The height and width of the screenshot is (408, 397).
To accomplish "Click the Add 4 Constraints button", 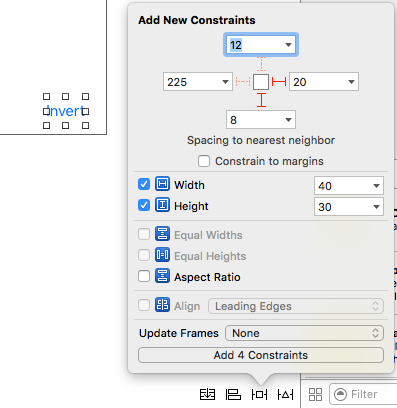I will coord(261,355).
